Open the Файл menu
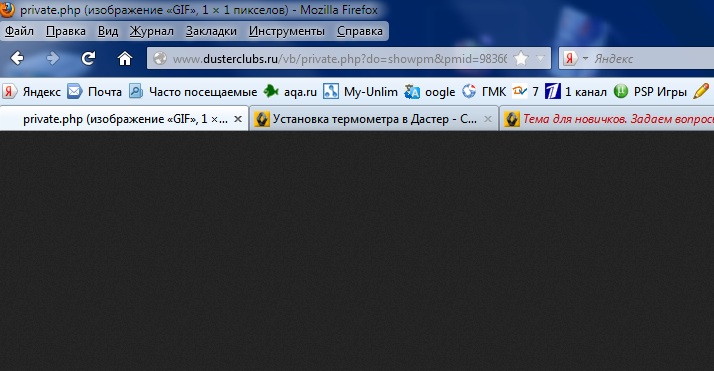Screen dimensions: 714x371 (19, 31)
